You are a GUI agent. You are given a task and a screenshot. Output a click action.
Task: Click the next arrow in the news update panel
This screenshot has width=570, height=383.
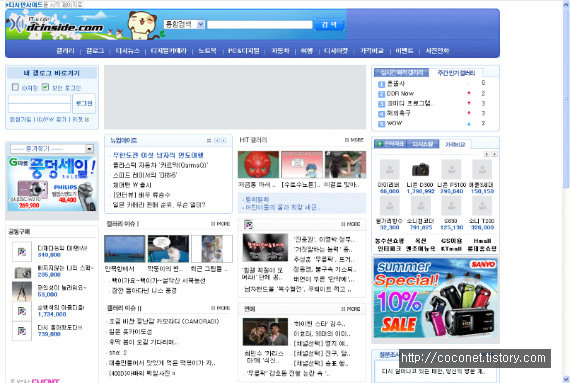tap(224, 140)
